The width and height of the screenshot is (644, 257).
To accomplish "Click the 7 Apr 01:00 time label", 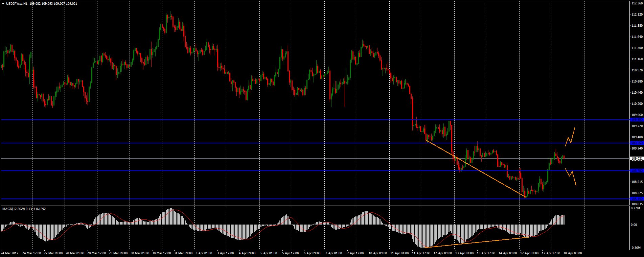I will pyautogui.click(x=334, y=253).
